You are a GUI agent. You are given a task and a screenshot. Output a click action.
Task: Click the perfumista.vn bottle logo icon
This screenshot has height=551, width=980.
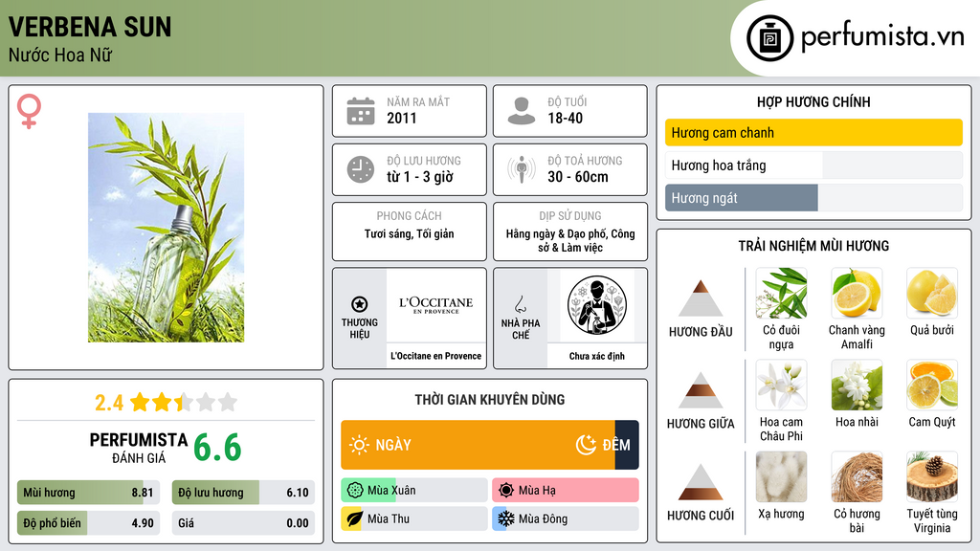click(x=769, y=38)
